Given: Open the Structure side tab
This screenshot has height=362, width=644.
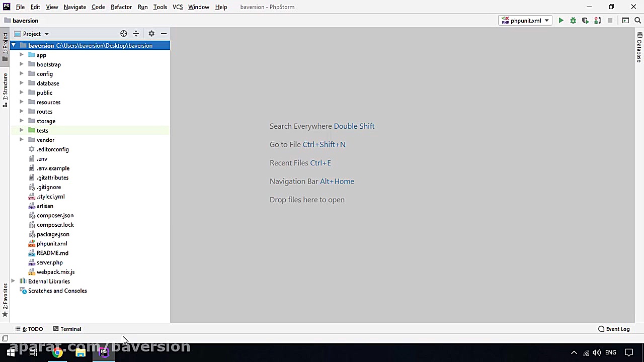Looking at the screenshot, I should [x=5, y=89].
